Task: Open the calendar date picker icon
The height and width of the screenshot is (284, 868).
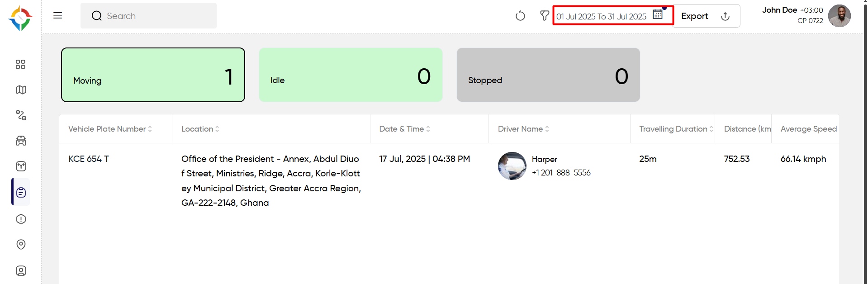Action: click(658, 14)
